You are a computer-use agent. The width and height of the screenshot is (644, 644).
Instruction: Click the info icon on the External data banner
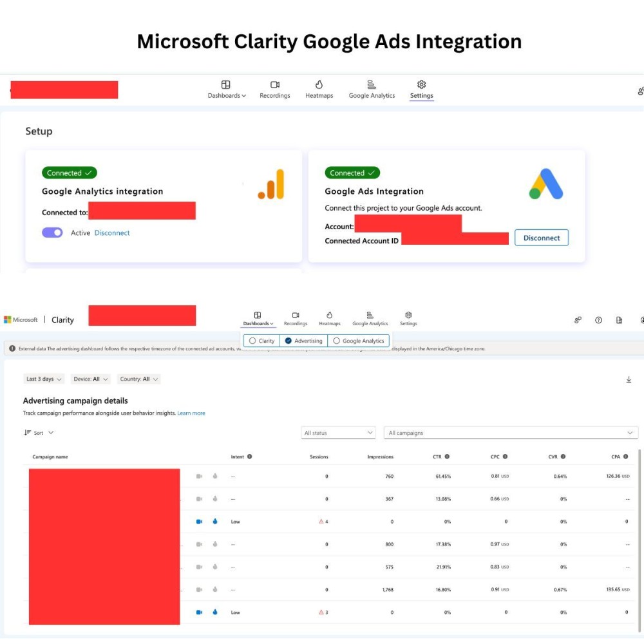pyautogui.click(x=12, y=348)
